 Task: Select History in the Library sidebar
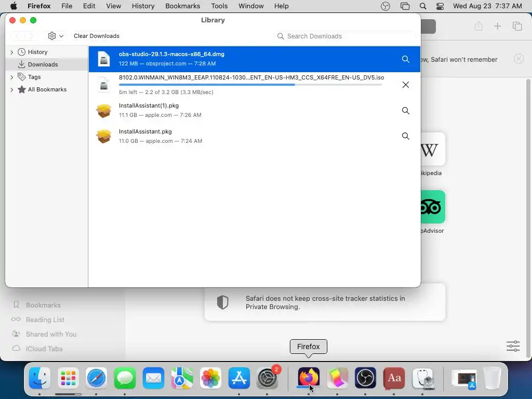37,52
